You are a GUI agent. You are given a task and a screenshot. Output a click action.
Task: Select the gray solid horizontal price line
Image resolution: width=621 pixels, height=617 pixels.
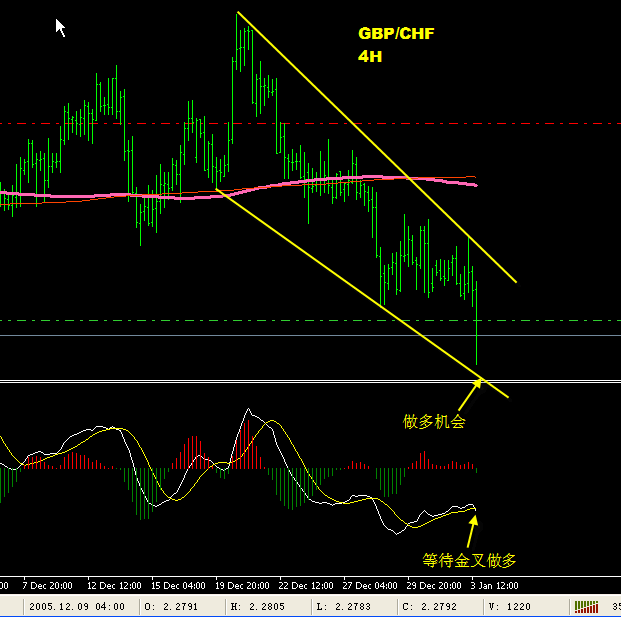click(310, 335)
